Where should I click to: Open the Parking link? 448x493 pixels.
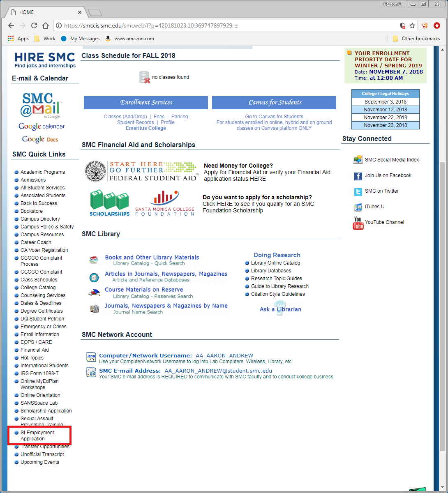[x=180, y=117]
